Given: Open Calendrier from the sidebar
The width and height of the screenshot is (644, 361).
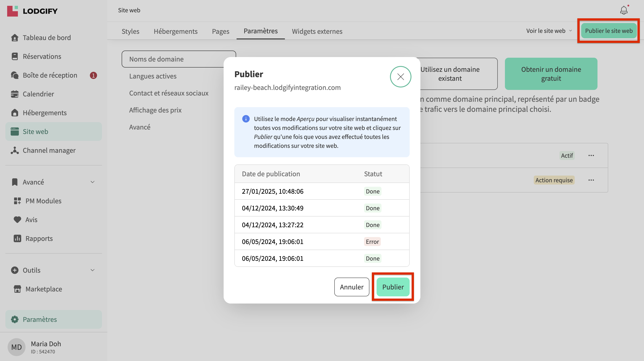Looking at the screenshot, I should [38, 94].
